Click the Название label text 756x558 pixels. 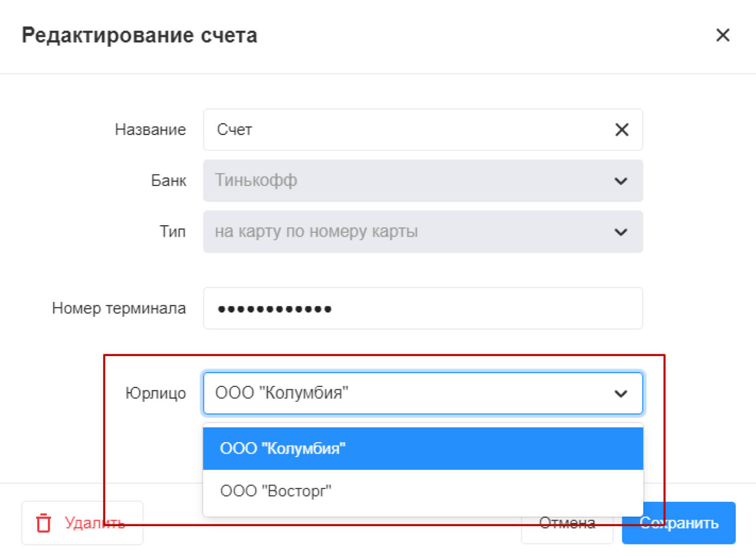coord(150,130)
